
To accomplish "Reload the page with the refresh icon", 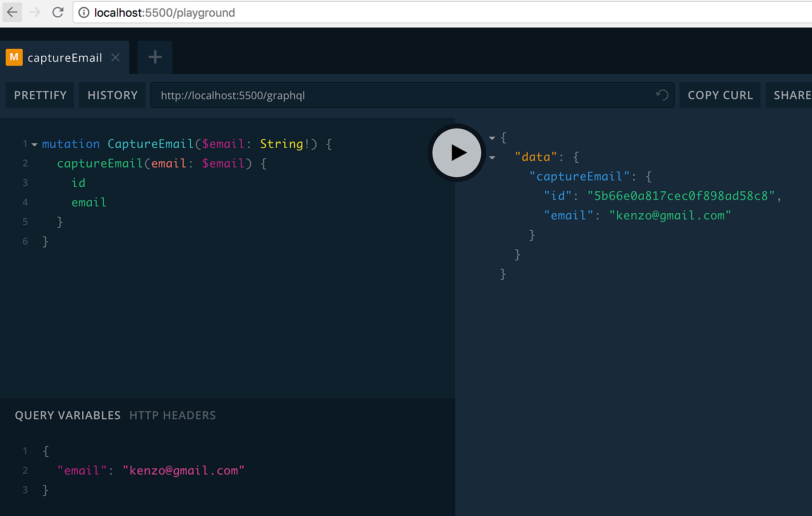I will [57, 12].
